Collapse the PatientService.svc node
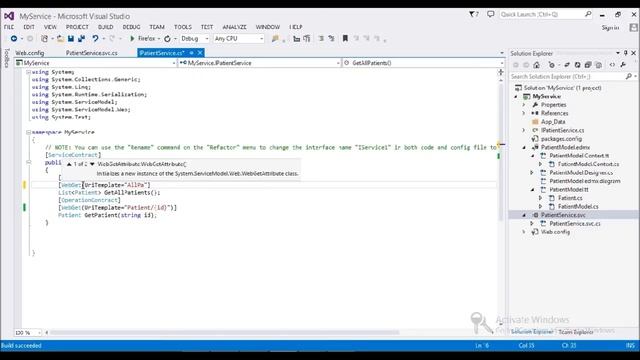This screenshot has height=360, width=640. 524,215
